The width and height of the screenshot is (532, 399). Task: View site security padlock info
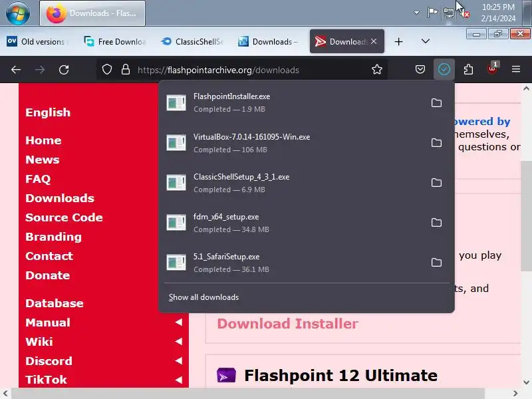126,70
